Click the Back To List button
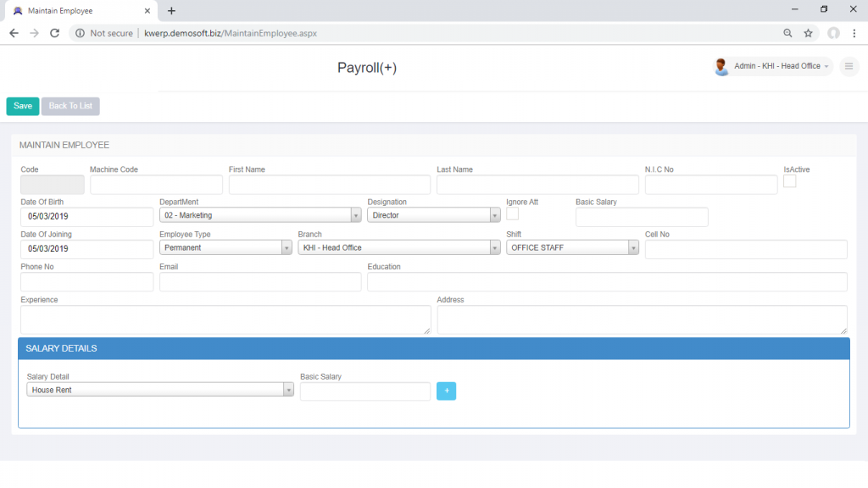 click(x=70, y=106)
